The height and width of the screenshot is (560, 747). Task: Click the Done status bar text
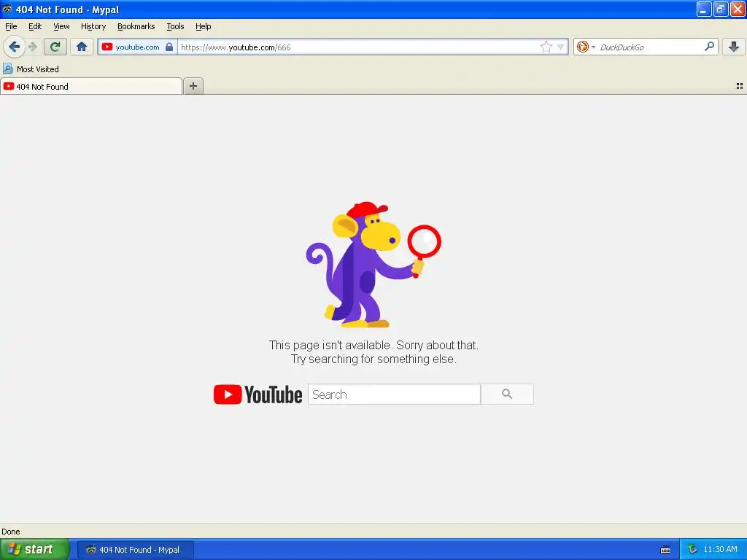point(11,532)
